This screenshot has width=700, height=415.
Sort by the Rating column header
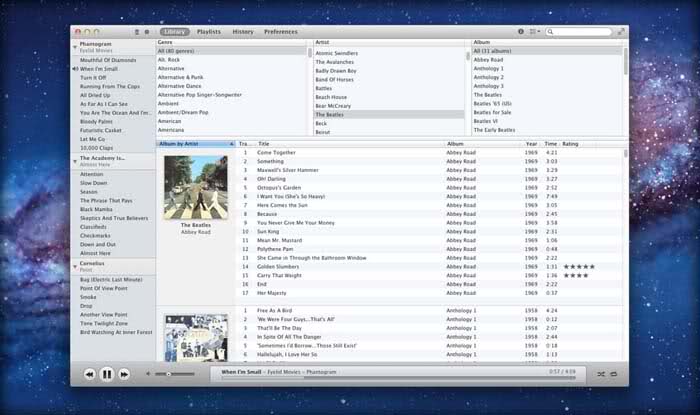click(x=570, y=144)
